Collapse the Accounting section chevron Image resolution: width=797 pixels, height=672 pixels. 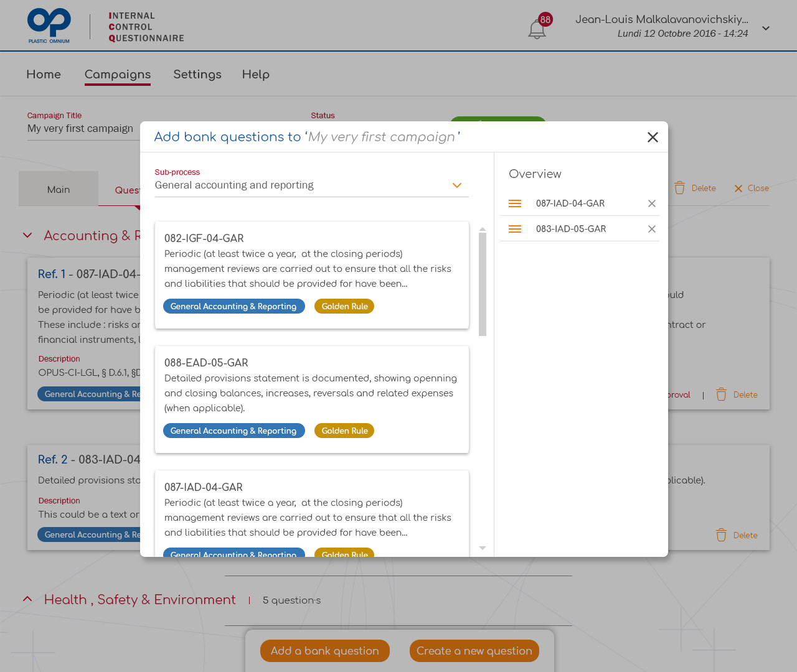click(27, 235)
